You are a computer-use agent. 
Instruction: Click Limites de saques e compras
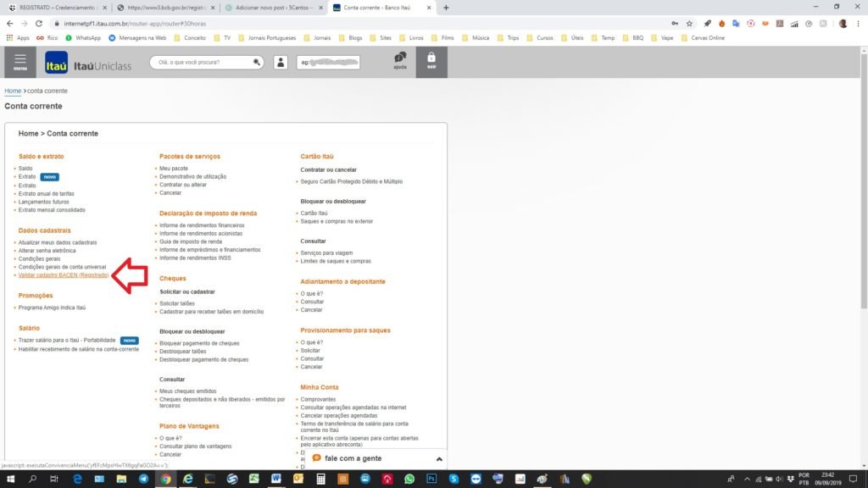click(336, 261)
